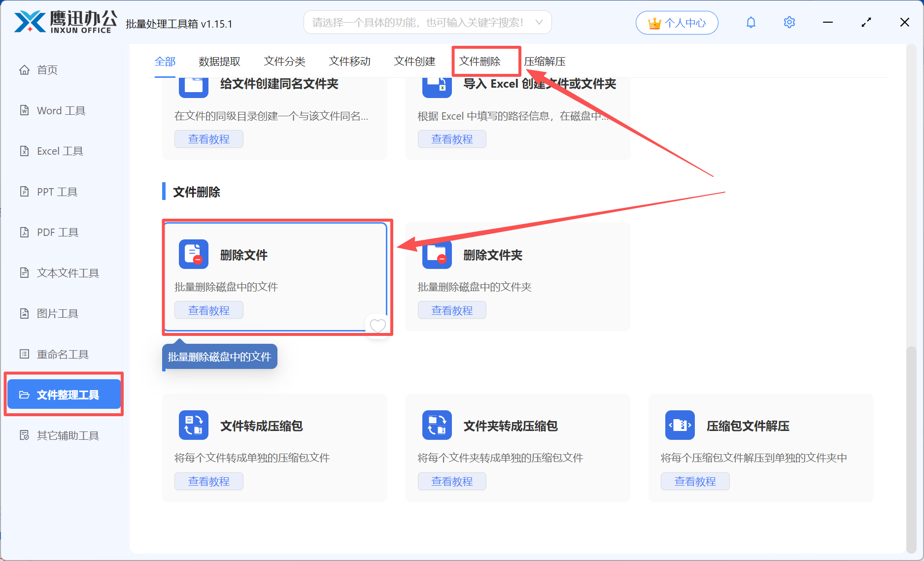Open the 压缩包文件解压 card title
Viewport: 924px width, 561px height.
point(748,426)
